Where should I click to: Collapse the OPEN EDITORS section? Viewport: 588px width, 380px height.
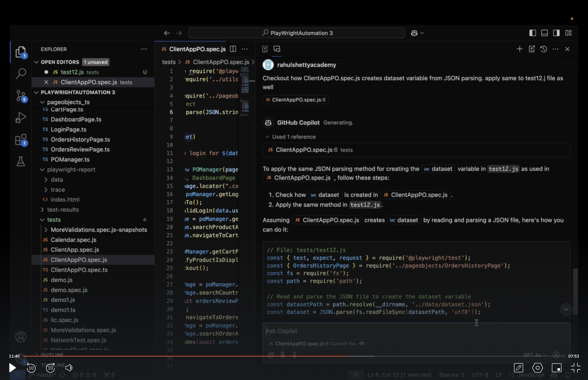[36, 62]
